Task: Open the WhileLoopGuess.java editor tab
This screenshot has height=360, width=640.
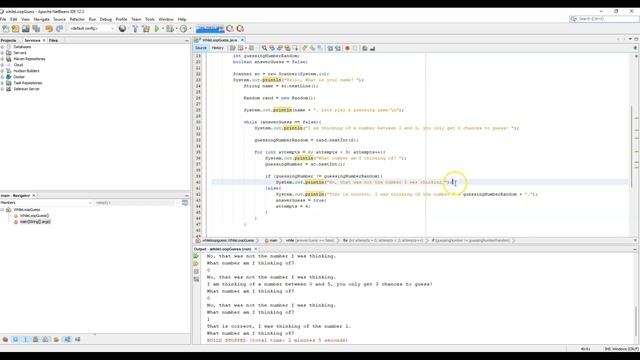Action: click(x=219, y=40)
